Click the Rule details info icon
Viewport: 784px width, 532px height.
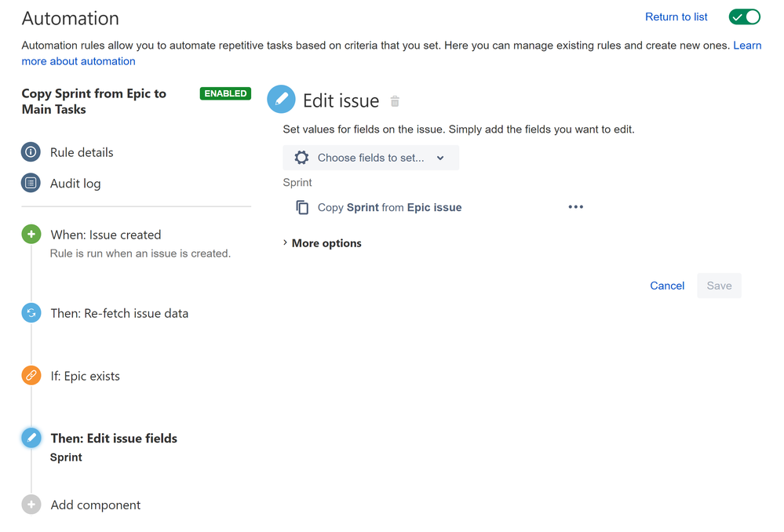[31, 152]
